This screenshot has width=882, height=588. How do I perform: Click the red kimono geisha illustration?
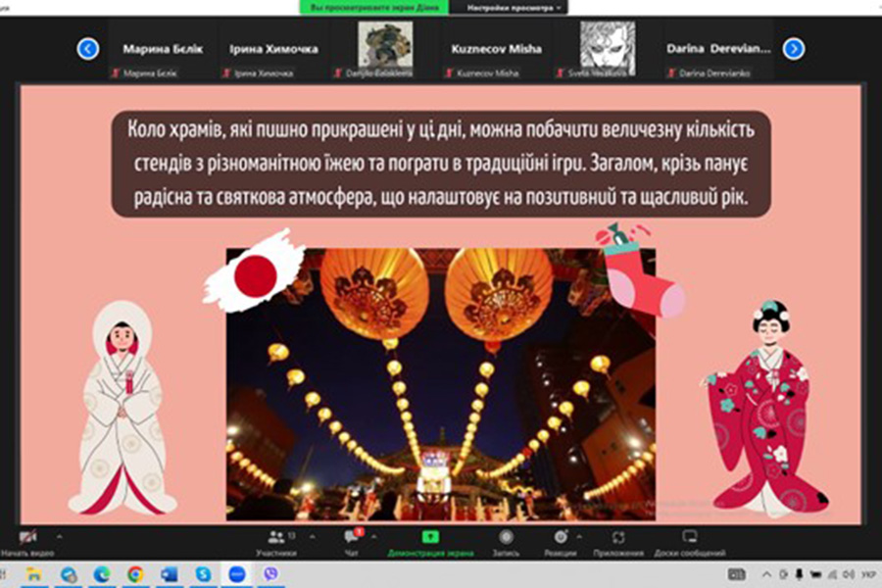765,408
